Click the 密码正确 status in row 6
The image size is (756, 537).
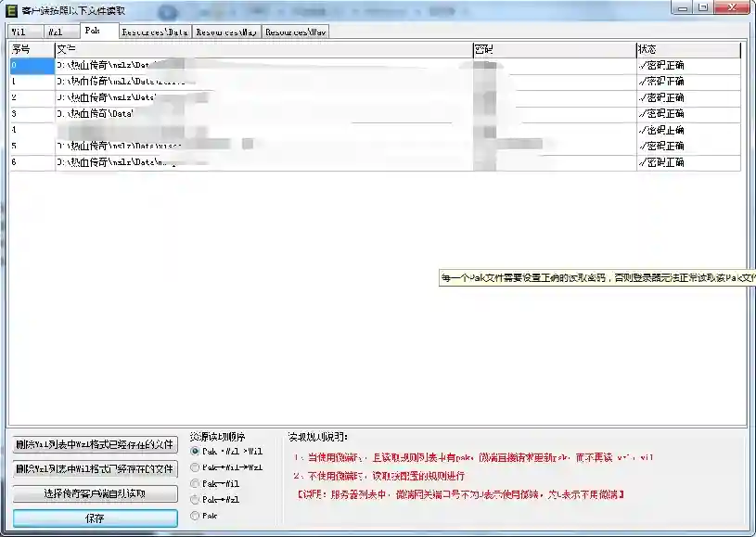click(x=661, y=162)
